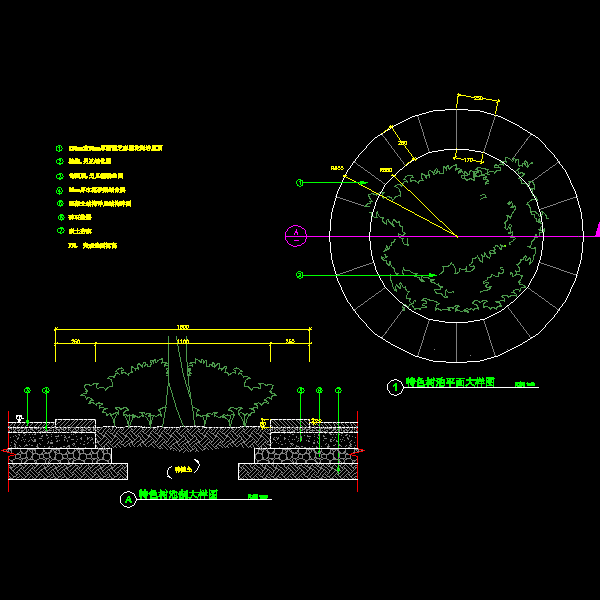Select callout bubble 1 left of plan
600x600 pixels.
[299, 183]
